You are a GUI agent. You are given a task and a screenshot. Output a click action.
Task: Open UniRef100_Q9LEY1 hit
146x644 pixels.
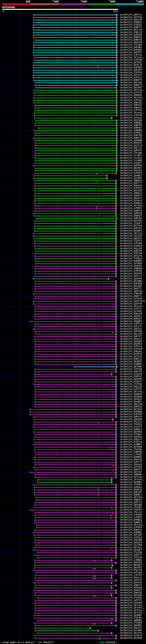131,329
